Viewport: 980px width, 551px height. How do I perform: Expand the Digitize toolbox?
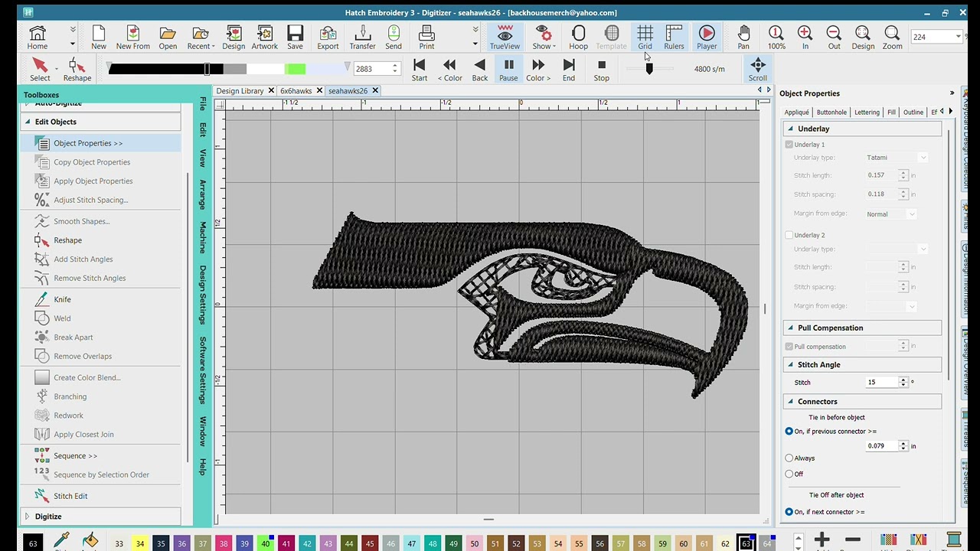tap(28, 517)
